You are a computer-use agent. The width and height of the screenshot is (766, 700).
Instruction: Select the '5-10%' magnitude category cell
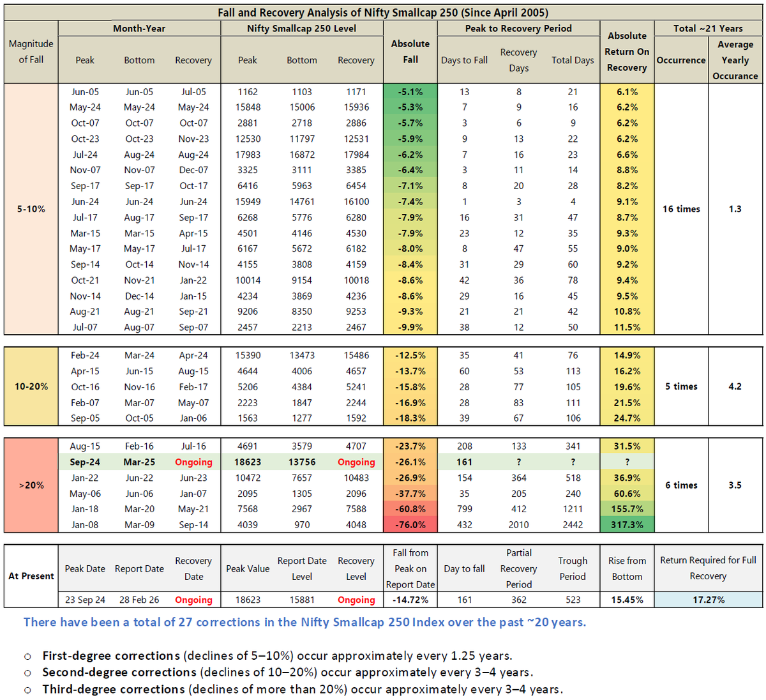pos(31,209)
